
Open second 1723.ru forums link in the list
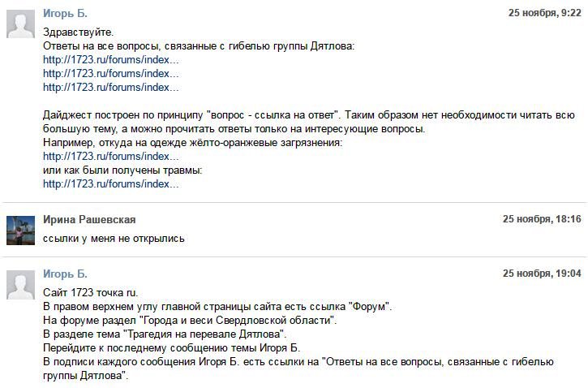click(110, 74)
